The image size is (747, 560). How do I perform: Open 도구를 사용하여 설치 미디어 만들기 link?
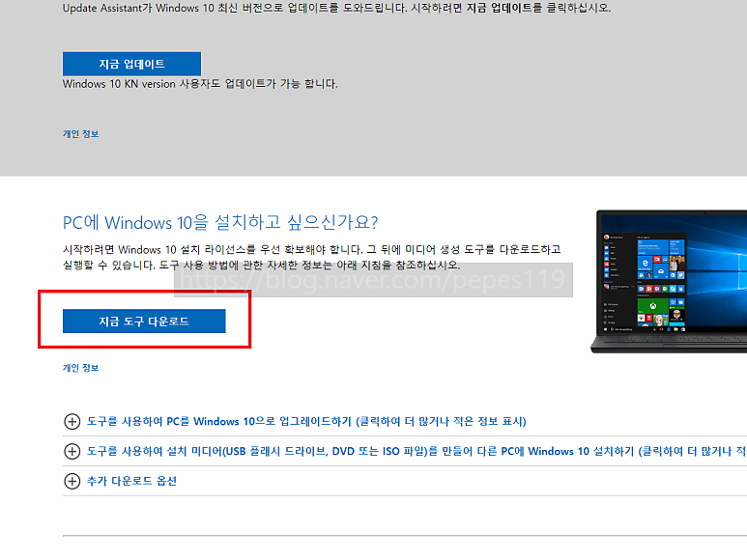click(417, 451)
